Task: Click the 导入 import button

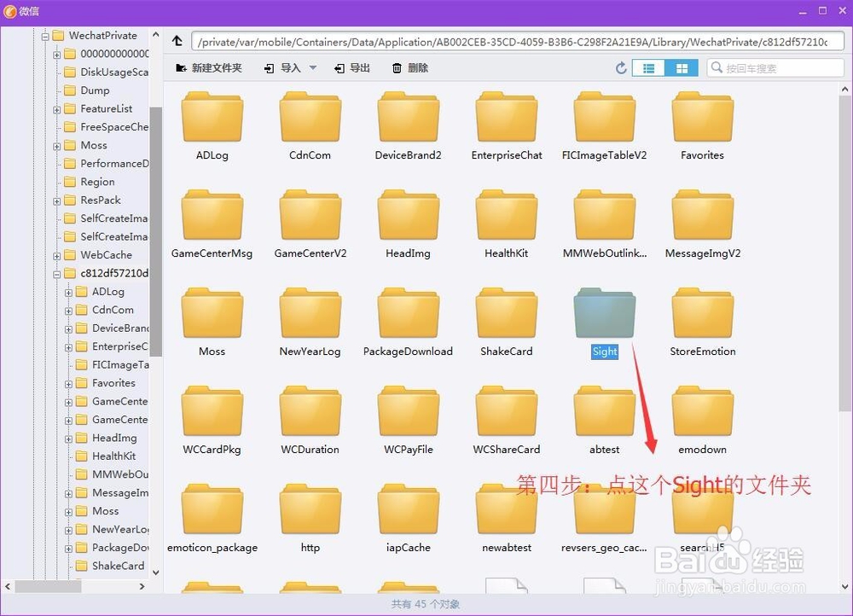Action: pyautogui.click(x=282, y=68)
